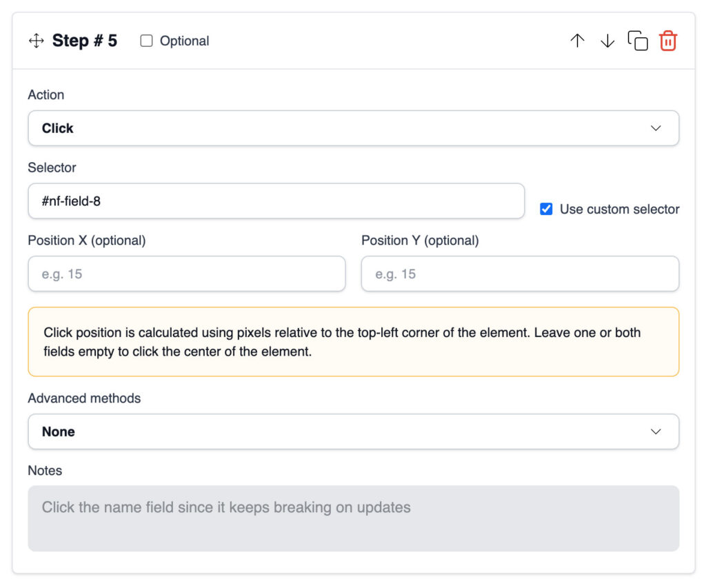Move the step down with the down arrow
Image resolution: width=706 pixels, height=588 pixels.
tap(607, 41)
